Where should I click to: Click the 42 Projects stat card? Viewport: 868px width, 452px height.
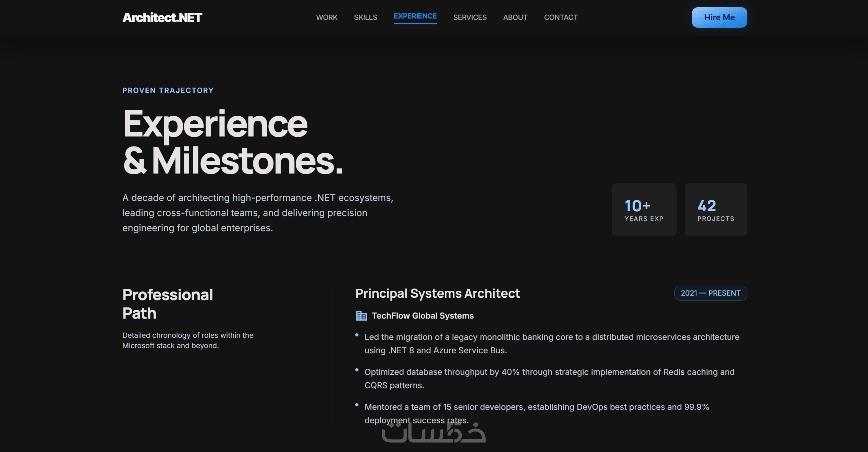(716, 210)
